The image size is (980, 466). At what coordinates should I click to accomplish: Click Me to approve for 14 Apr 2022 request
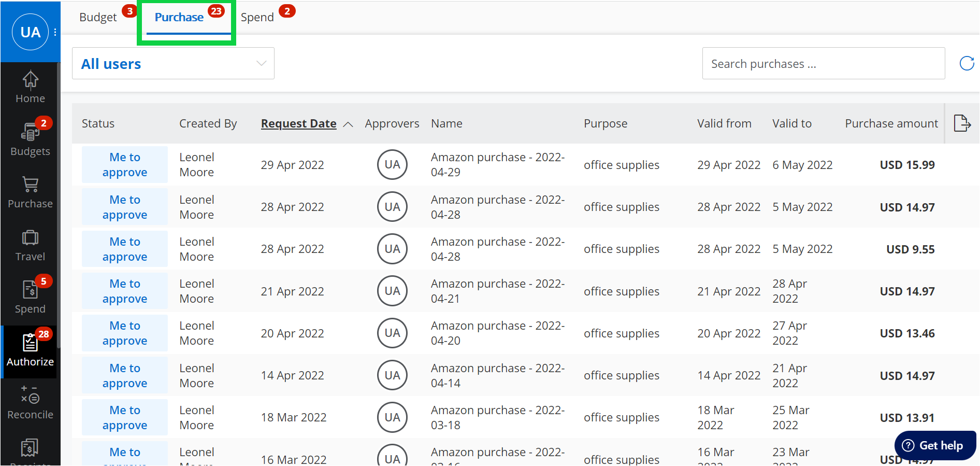(x=124, y=375)
